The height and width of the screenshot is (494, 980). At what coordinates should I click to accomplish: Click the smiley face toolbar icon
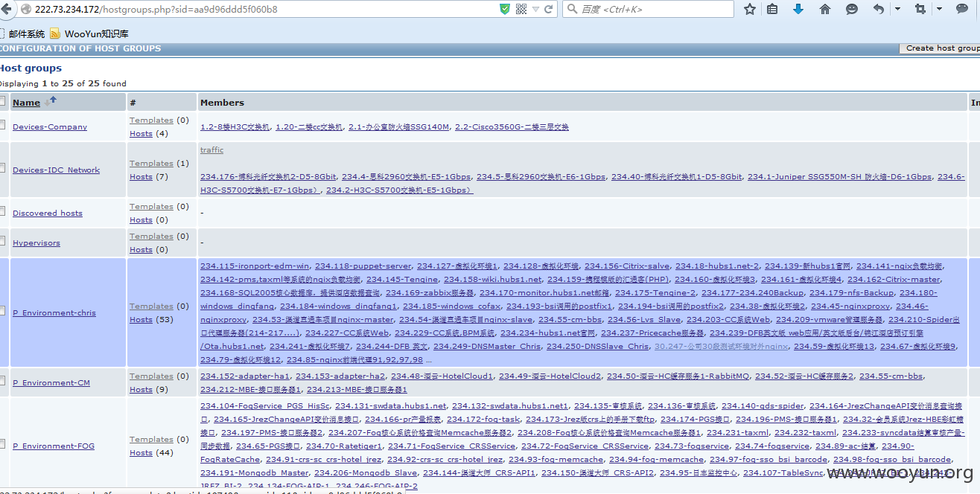point(852,9)
